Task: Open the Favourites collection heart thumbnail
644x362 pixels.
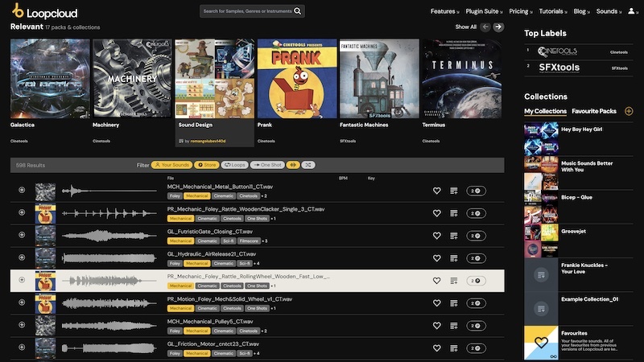Action: coord(541,343)
